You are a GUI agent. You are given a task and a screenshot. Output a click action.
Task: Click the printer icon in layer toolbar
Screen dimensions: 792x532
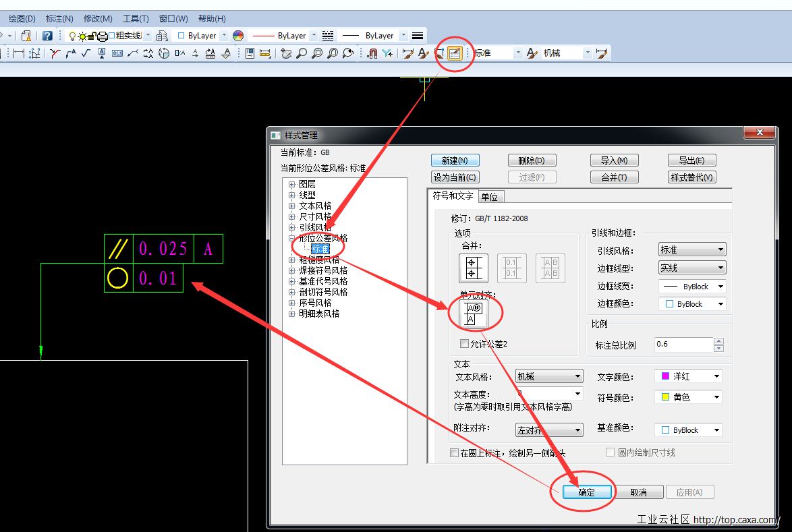[102, 36]
